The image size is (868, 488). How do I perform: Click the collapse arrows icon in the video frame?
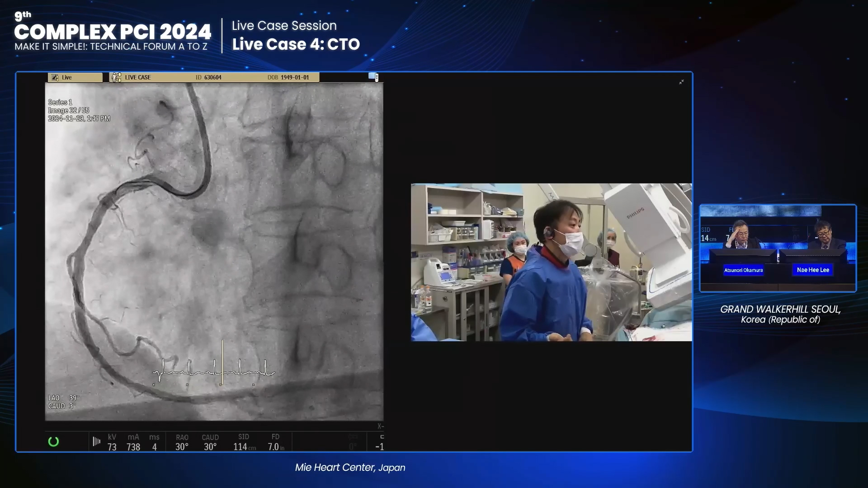681,82
